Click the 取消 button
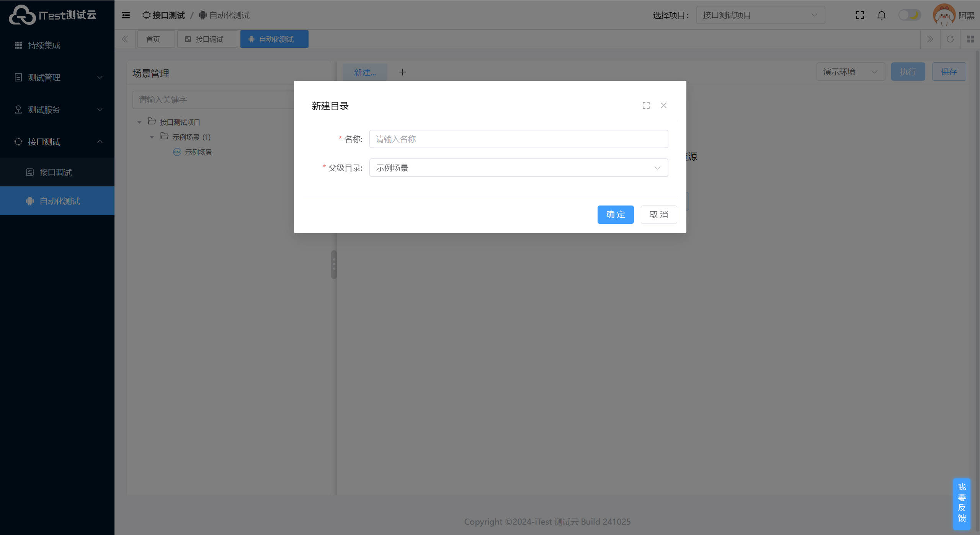The height and width of the screenshot is (535, 980). [658, 215]
